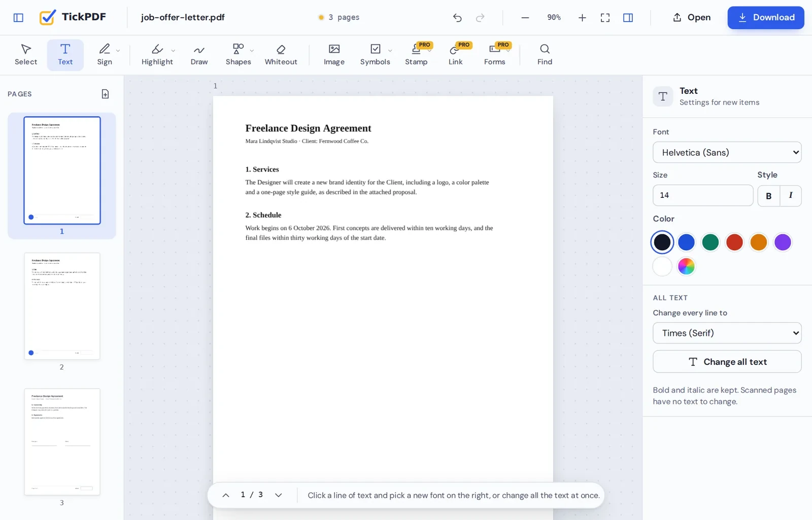This screenshot has height=520, width=812.
Task: Open the Helvetica (Sans) font dropdown
Action: (727, 152)
